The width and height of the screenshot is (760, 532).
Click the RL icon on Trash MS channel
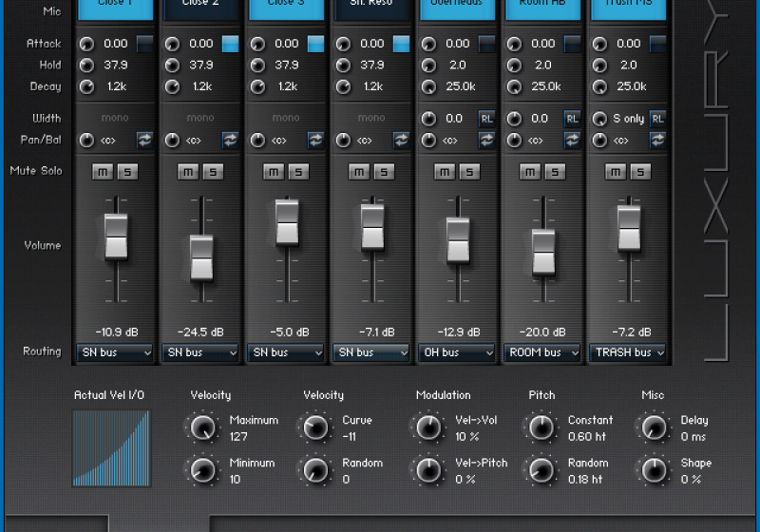point(657,119)
